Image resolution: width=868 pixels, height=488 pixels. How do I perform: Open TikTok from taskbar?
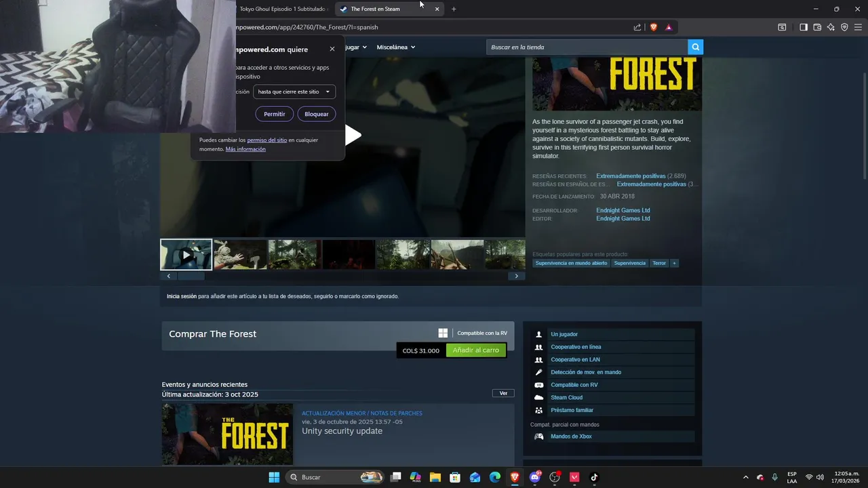pyautogui.click(x=594, y=477)
